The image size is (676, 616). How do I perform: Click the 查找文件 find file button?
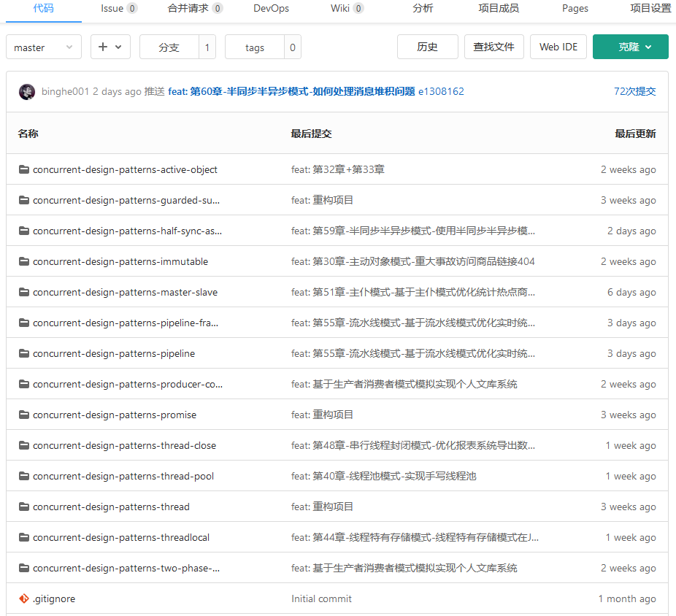pyautogui.click(x=493, y=47)
